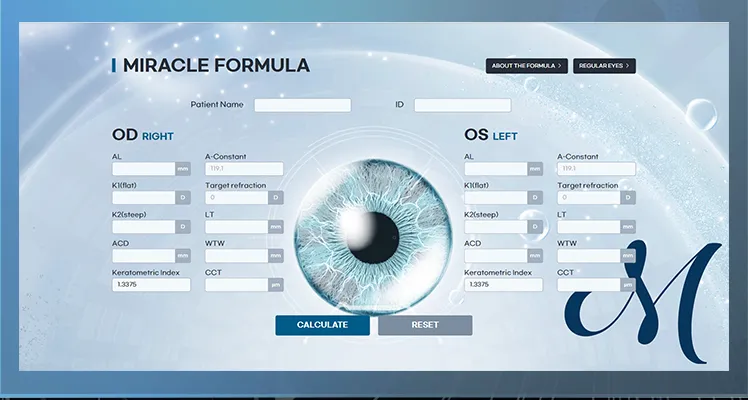Click the OS LEFT section heading
This screenshot has height=400, width=748.
[491, 135]
